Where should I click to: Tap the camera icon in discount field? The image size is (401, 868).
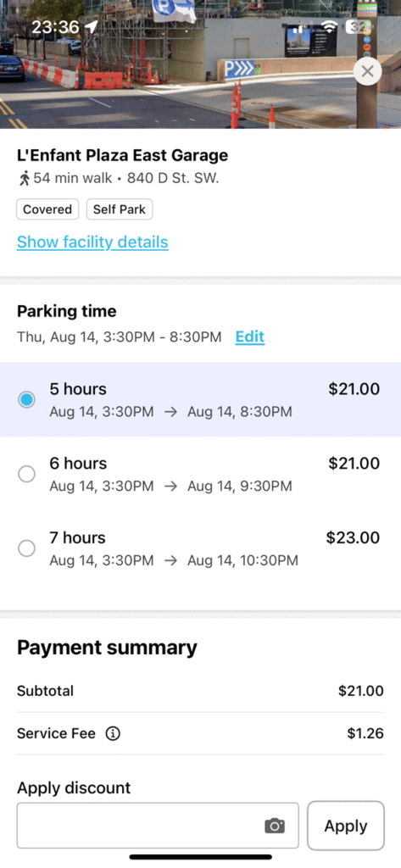[x=275, y=826]
